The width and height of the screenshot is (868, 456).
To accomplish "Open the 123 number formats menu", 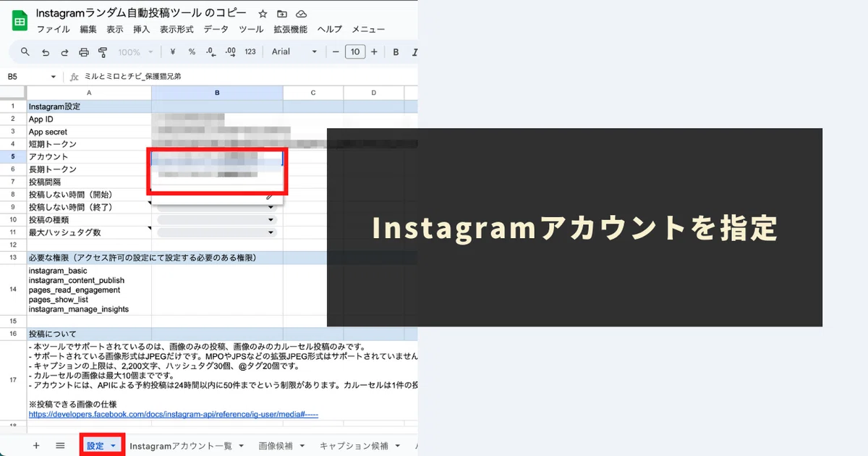I will [x=250, y=52].
